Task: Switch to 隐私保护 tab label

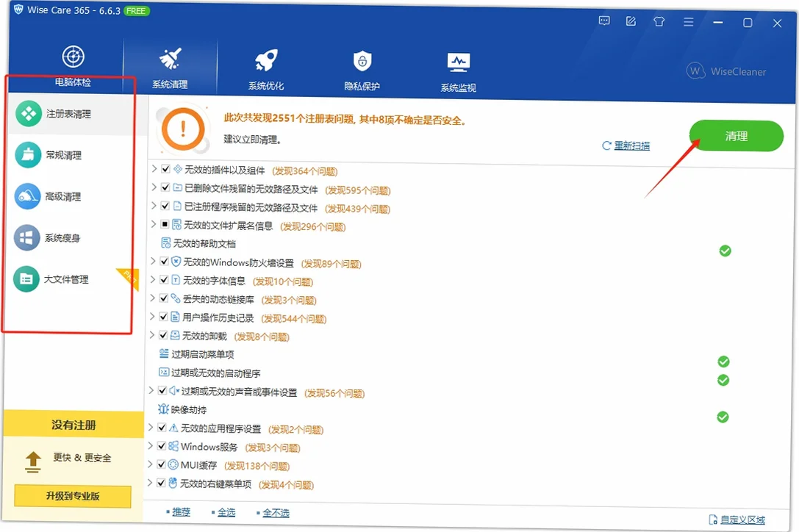Action: pos(362,86)
